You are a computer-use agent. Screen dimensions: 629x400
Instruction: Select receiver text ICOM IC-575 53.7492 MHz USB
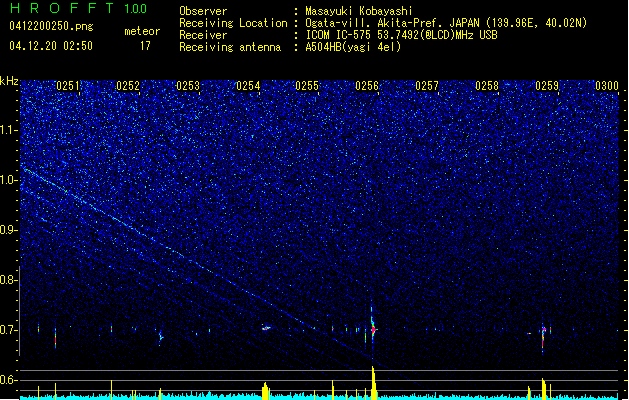click(x=401, y=35)
